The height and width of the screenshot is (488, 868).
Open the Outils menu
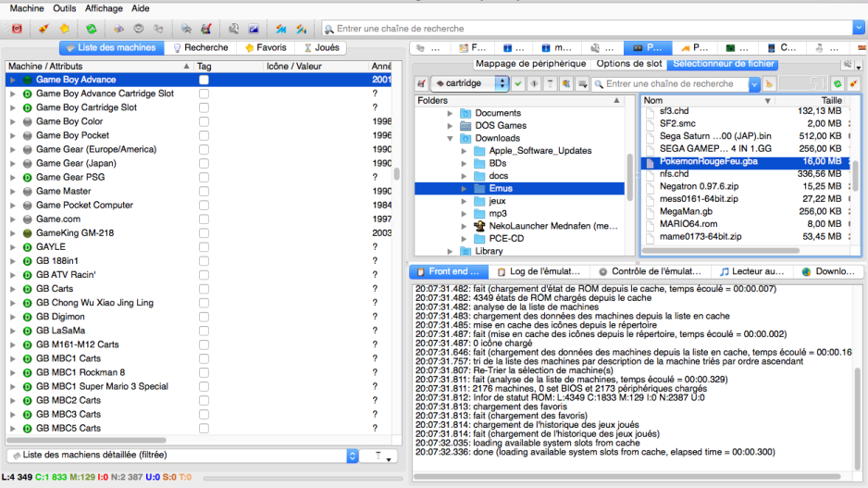[65, 8]
